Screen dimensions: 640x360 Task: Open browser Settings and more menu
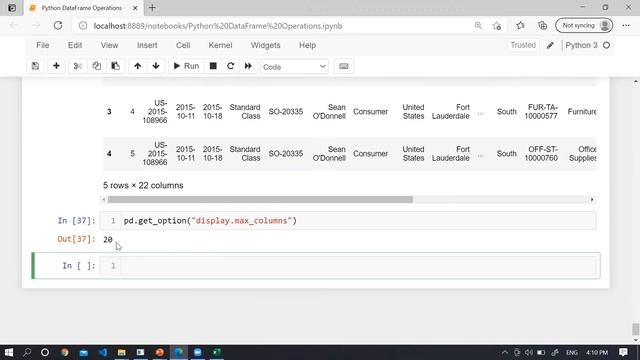(x=626, y=26)
